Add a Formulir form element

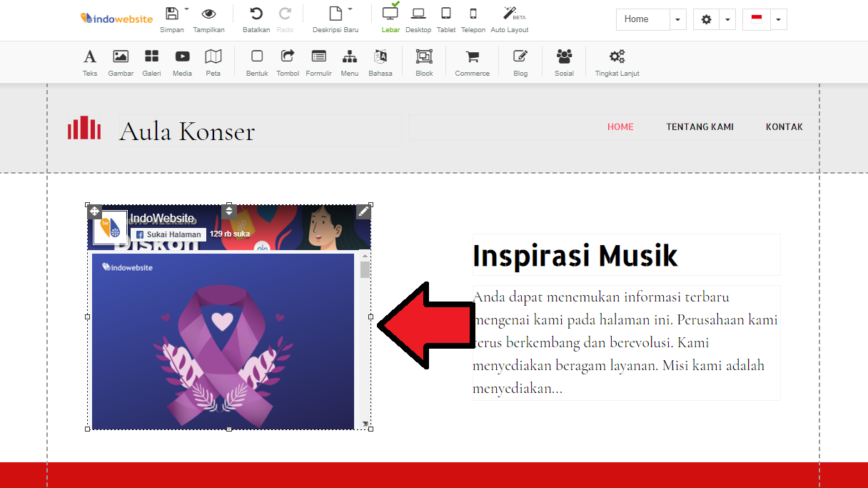pos(318,61)
